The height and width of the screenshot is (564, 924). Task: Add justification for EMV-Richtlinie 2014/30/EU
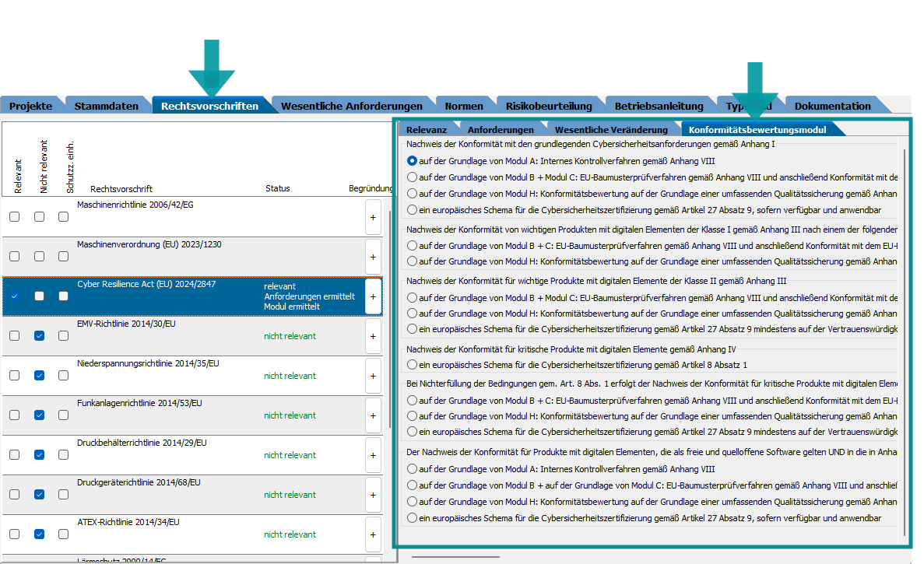pyautogui.click(x=373, y=336)
